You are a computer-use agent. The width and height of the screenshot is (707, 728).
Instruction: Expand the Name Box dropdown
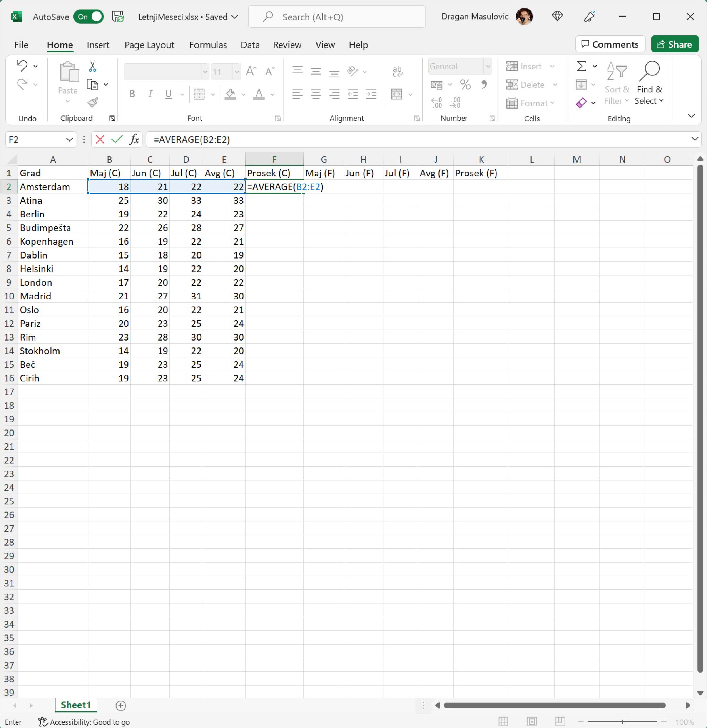pyautogui.click(x=69, y=140)
